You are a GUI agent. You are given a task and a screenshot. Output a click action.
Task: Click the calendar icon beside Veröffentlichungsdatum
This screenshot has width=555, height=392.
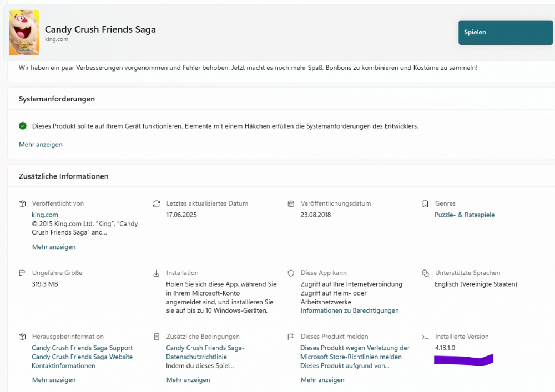point(291,203)
